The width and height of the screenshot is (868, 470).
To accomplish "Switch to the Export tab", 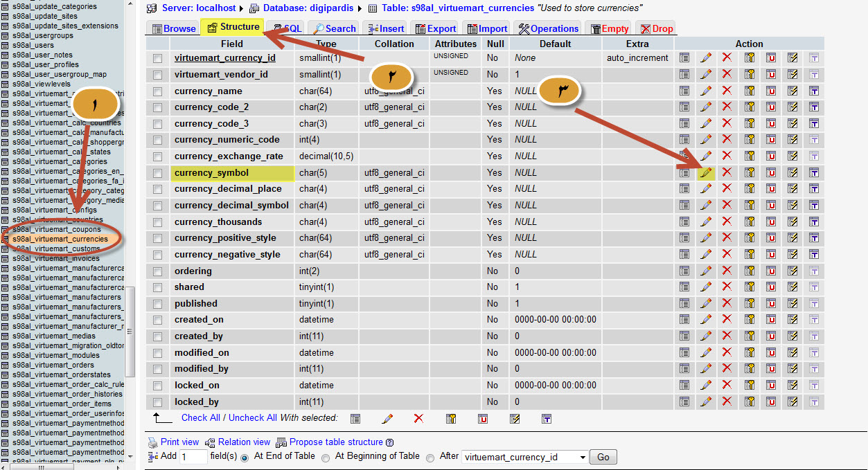I will 435,28.
